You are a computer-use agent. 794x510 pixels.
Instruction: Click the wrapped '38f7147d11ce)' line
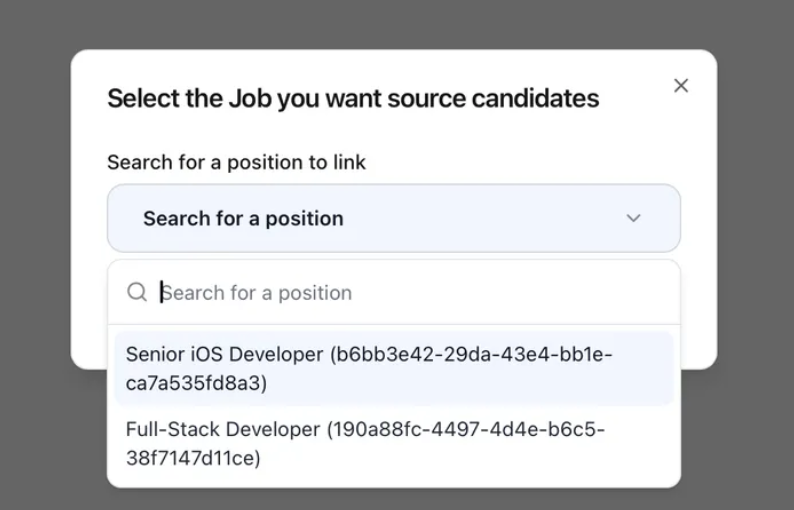[193, 458]
